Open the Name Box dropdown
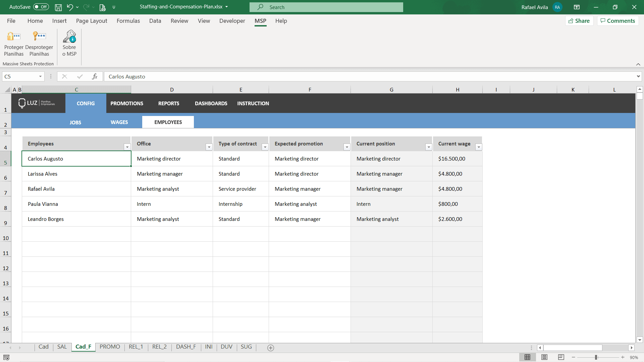The height and width of the screenshot is (362, 644). pyautogui.click(x=40, y=76)
